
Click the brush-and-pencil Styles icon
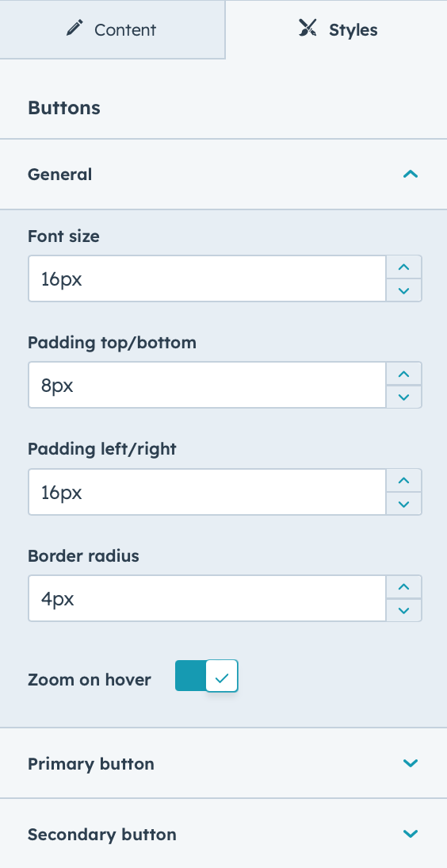[308, 28]
